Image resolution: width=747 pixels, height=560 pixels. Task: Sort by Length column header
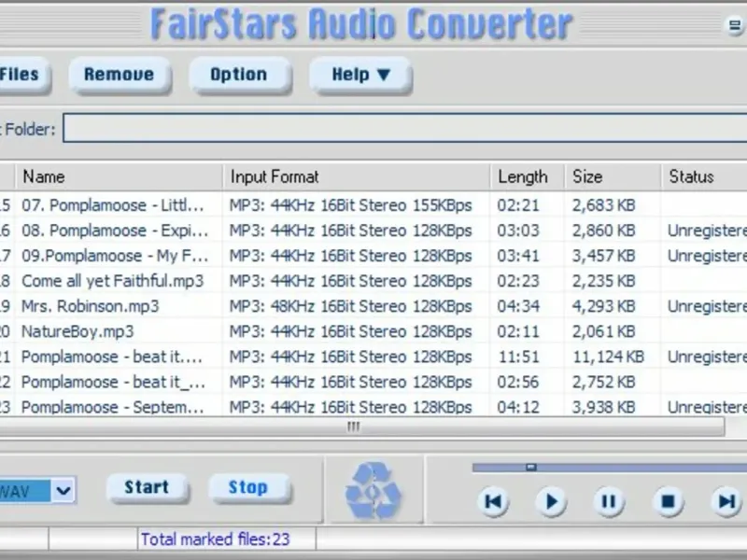[x=528, y=177]
